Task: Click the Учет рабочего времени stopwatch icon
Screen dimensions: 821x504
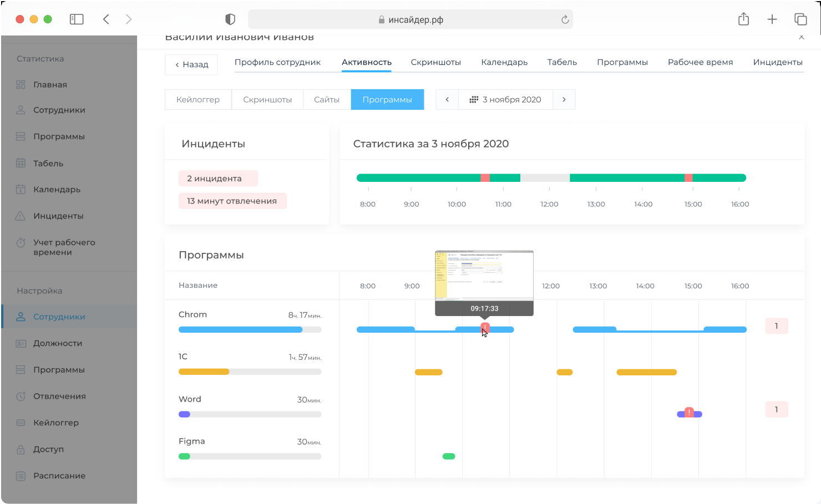Action: [21, 243]
